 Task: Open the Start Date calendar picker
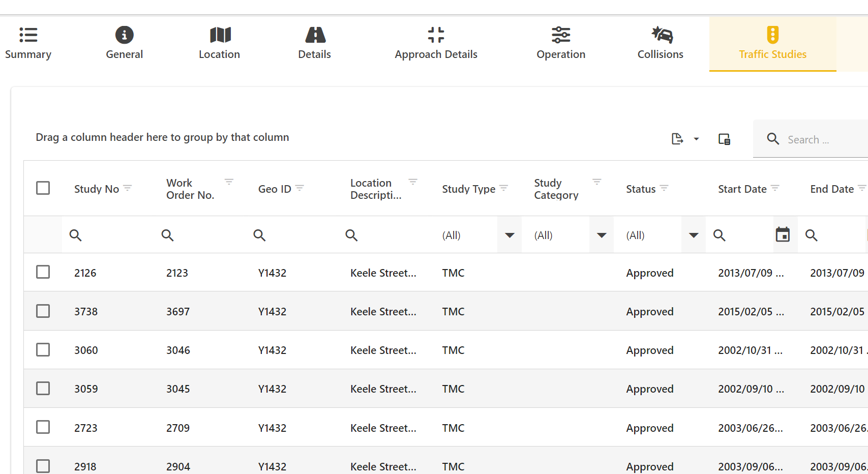point(783,234)
